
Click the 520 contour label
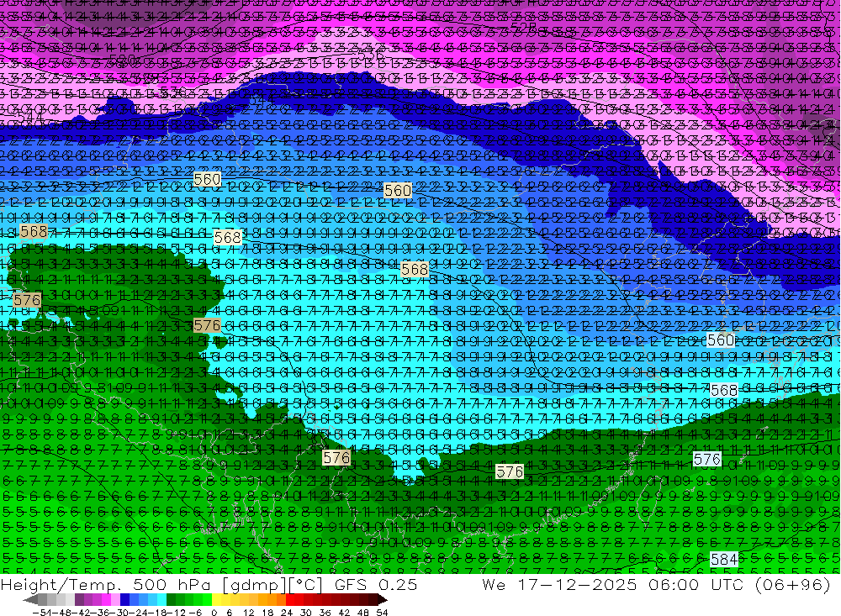122,59
